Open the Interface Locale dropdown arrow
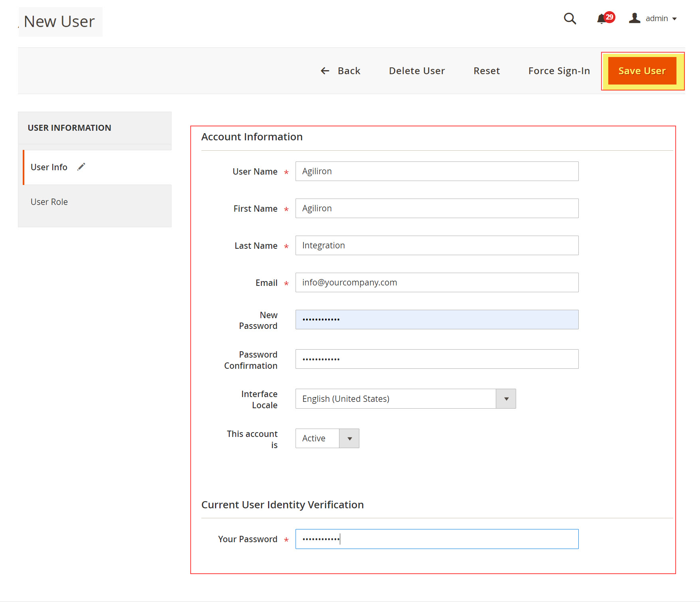 (506, 399)
